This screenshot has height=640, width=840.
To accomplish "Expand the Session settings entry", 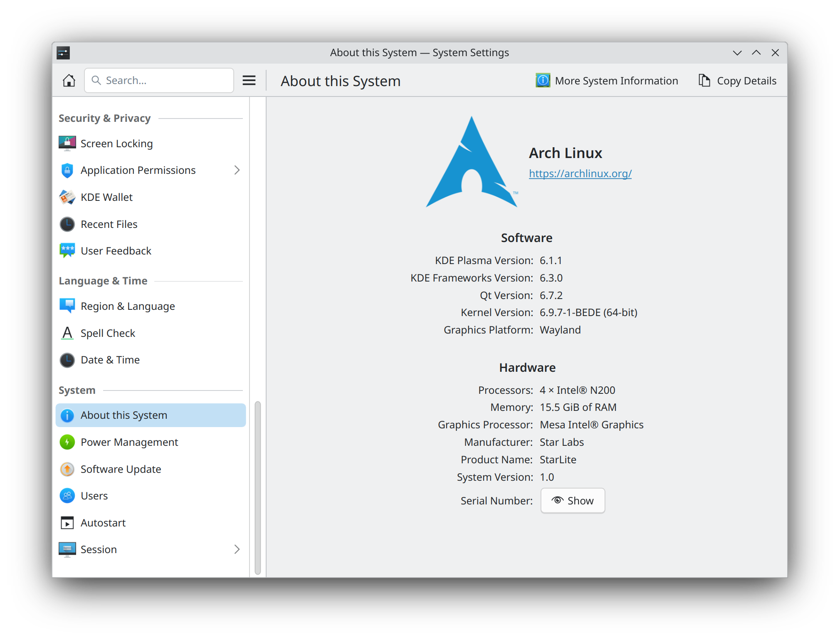I will coord(237,549).
